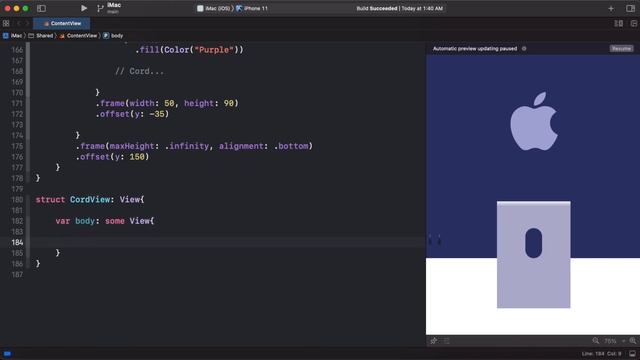Add editor on right icon
The image size is (640, 360).
click(633, 24)
